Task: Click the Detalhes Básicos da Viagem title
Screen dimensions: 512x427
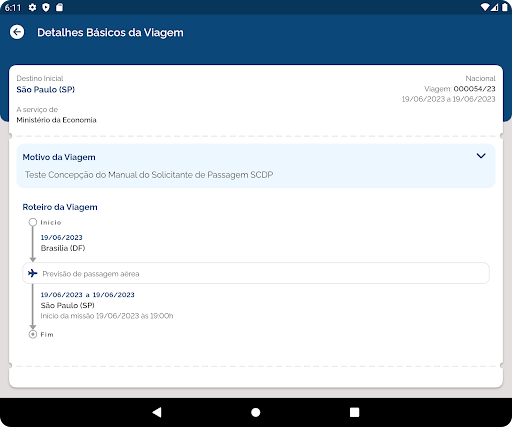Action: pyautogui.click(x=110, y=32)
